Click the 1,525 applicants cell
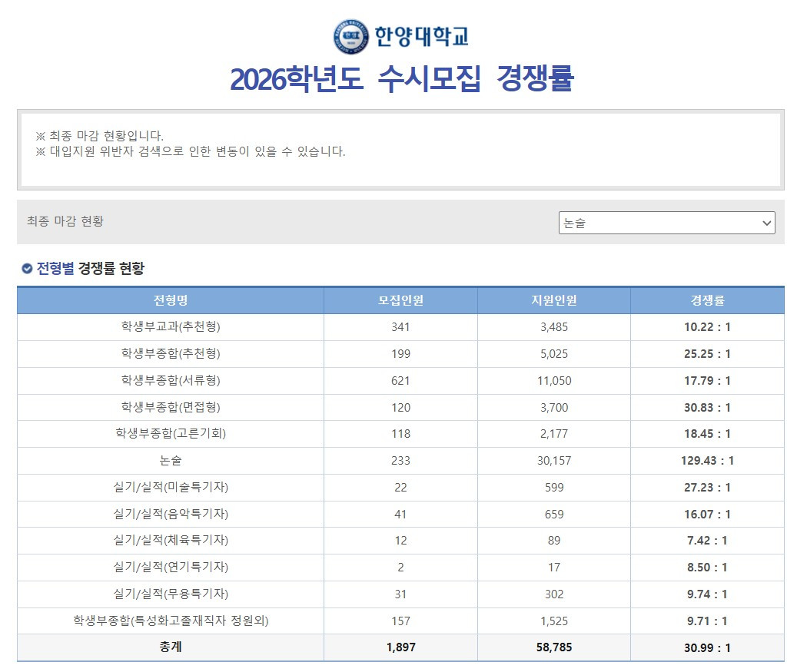 [x=554, y=622]
